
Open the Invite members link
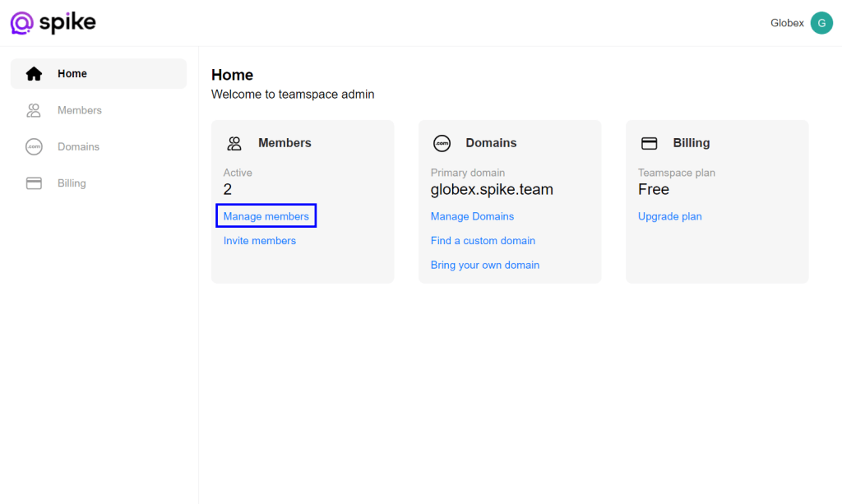click(x=259, y=240)
